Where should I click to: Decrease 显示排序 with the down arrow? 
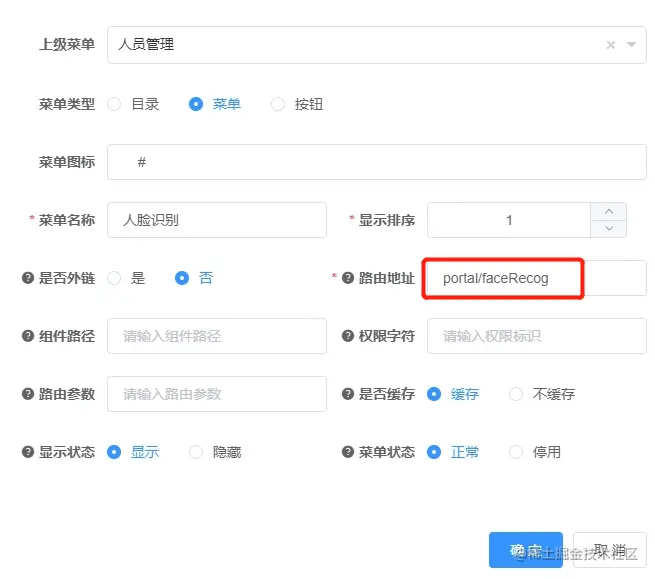point(609,229)
